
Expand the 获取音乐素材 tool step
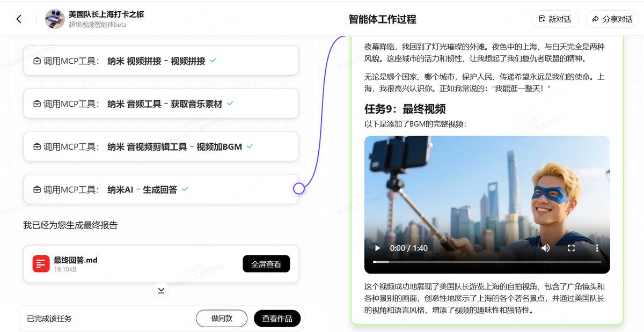tap(161, 104)
